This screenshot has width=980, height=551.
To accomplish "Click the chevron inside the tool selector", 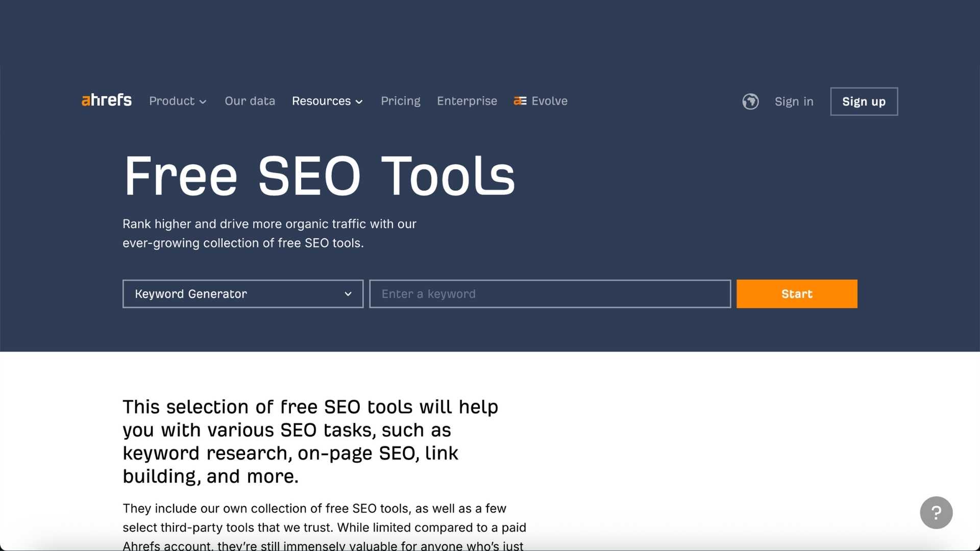I will point(348,294).
